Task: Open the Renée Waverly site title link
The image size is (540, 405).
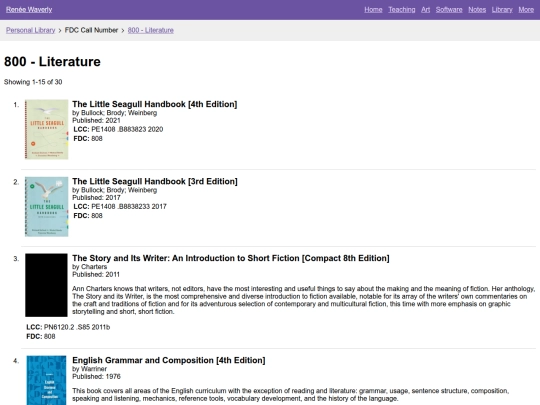Action: click(x=29, y=10)
